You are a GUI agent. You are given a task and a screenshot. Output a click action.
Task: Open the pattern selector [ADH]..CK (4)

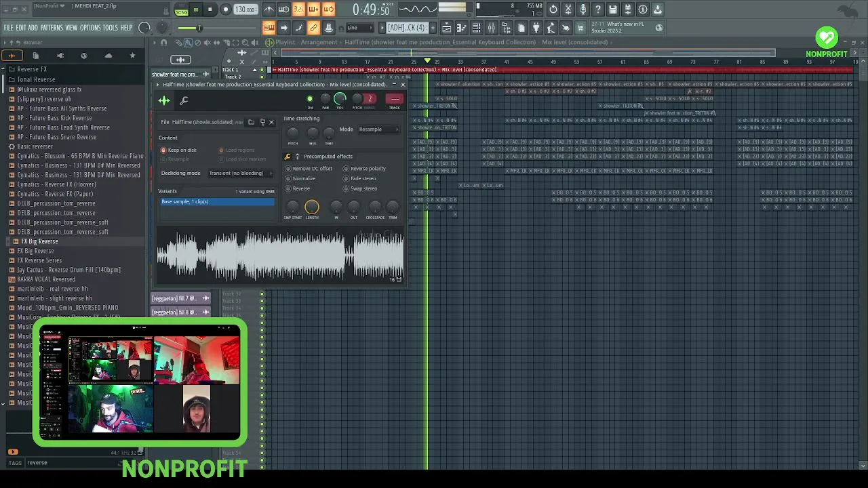pyautogui.click(x=408, y=28)
